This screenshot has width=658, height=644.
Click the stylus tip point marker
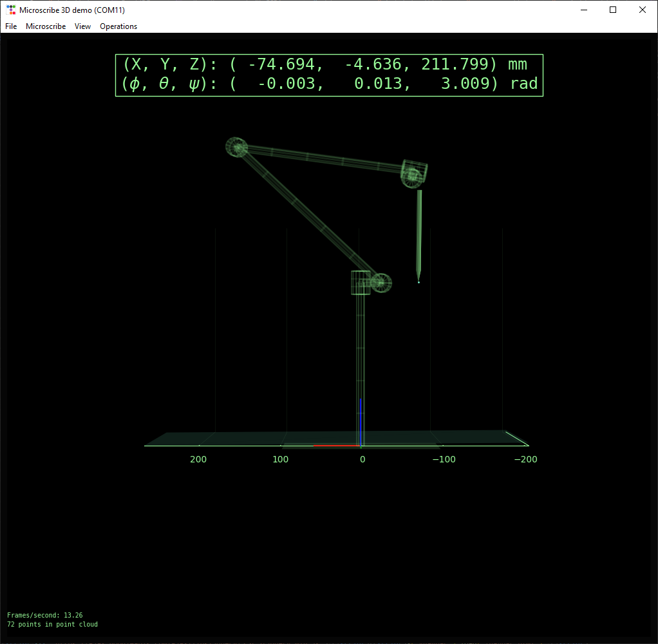418,283
